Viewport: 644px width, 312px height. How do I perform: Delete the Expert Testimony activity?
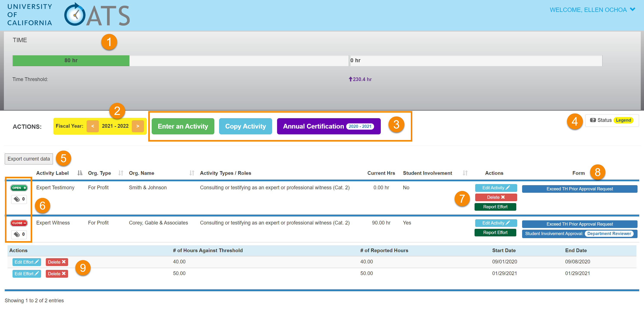coord(496,197)
